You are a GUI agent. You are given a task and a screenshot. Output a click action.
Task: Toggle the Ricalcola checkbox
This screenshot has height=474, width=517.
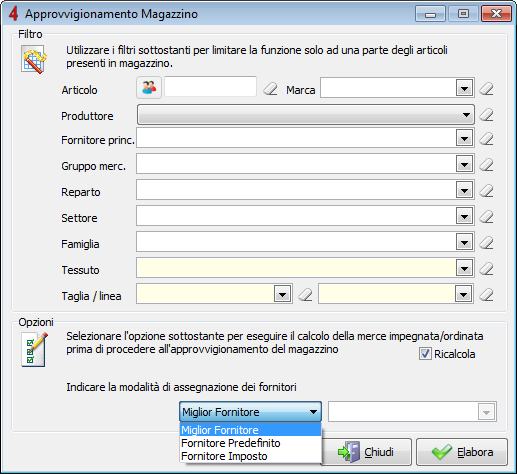pos(425,354)
